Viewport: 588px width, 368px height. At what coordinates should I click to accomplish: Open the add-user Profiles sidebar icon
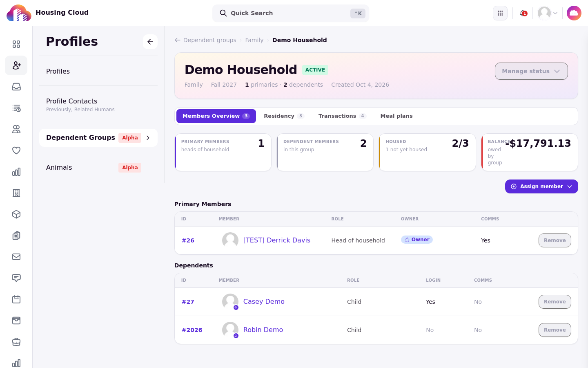click(x=16, y=65)
